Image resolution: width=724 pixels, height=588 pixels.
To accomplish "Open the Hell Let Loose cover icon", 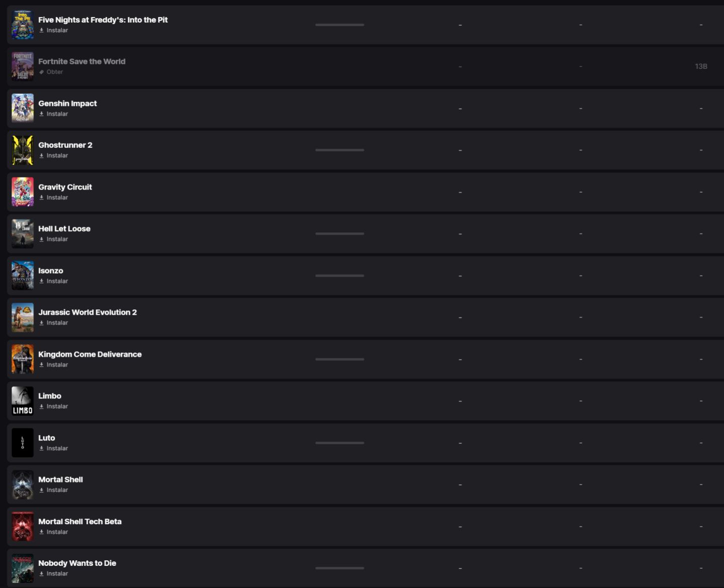I will pos(23,233).
